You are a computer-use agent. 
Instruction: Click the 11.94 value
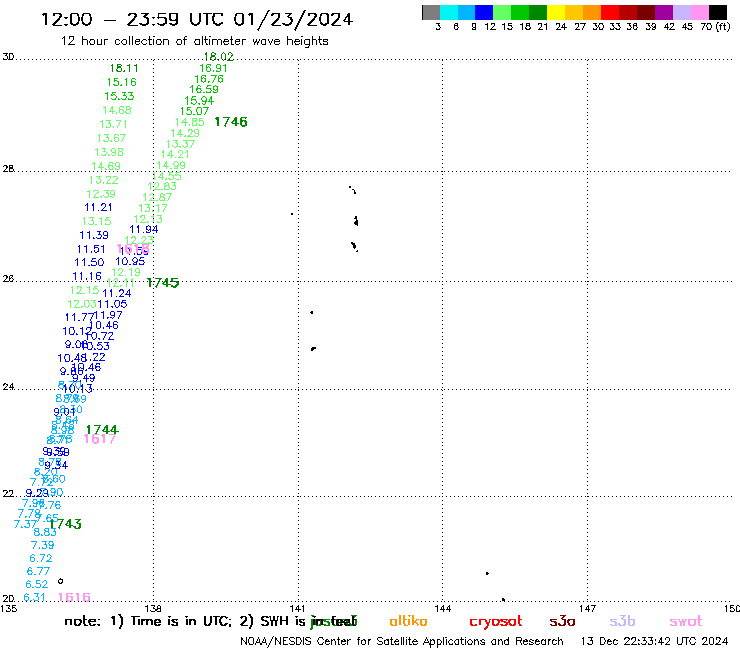click(x=144, y=229)
